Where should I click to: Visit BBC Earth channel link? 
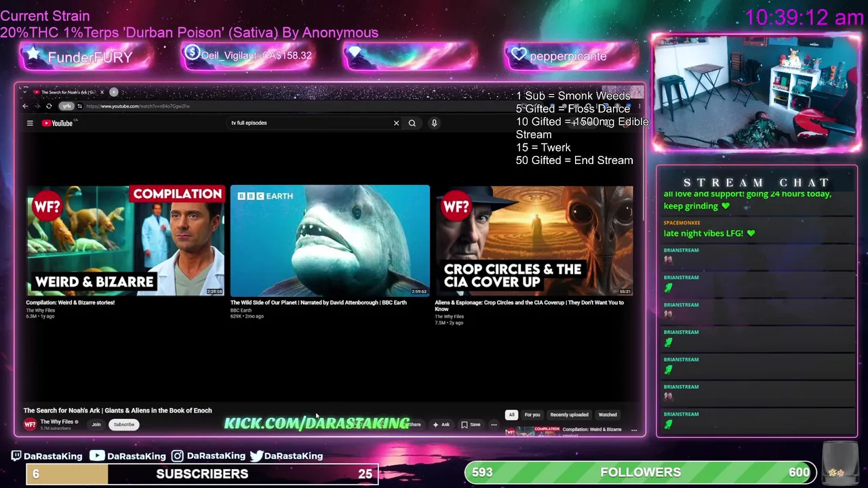click(x=241, y=310)
